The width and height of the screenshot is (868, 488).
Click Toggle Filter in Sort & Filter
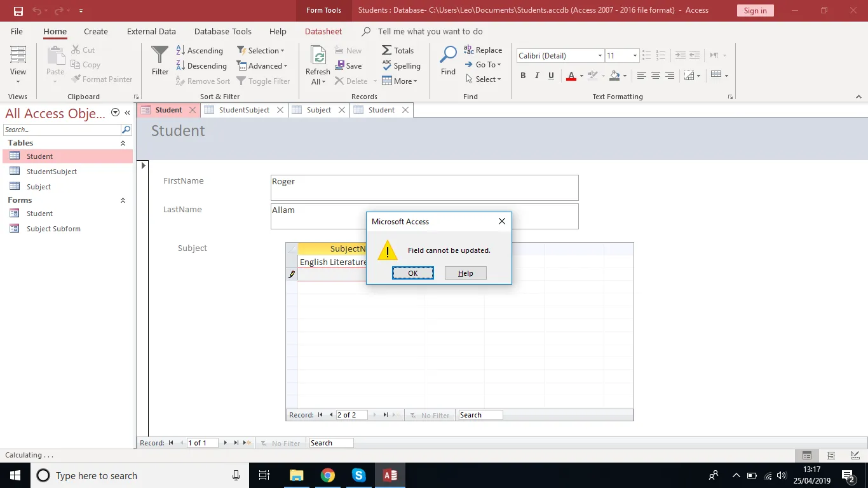click(263, 81)
